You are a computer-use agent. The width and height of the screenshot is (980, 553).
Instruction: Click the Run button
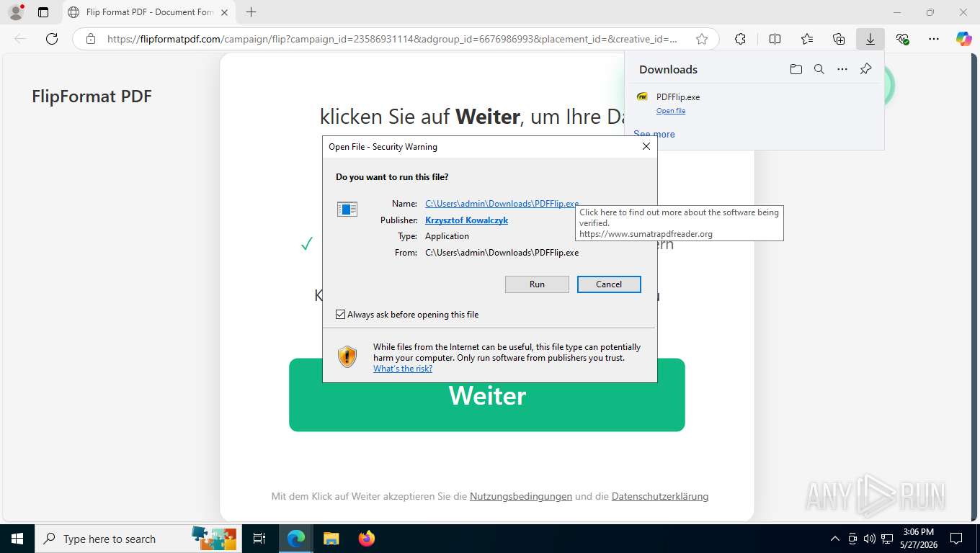[537, 284]
